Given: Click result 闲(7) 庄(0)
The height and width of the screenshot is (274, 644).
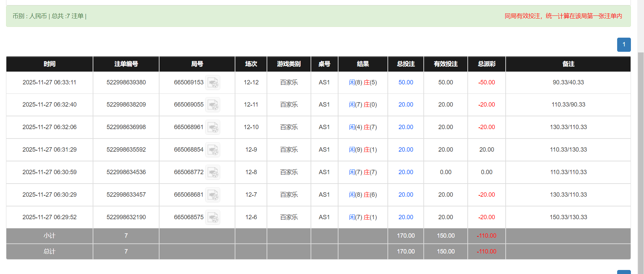Looking at the screenshot, I should [x=363, y=105].
